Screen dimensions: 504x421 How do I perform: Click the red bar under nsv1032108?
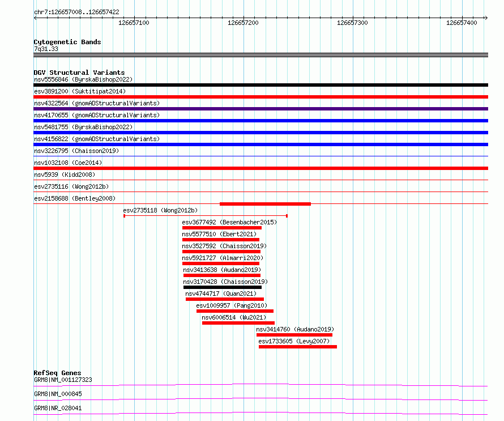click(260, 168)
